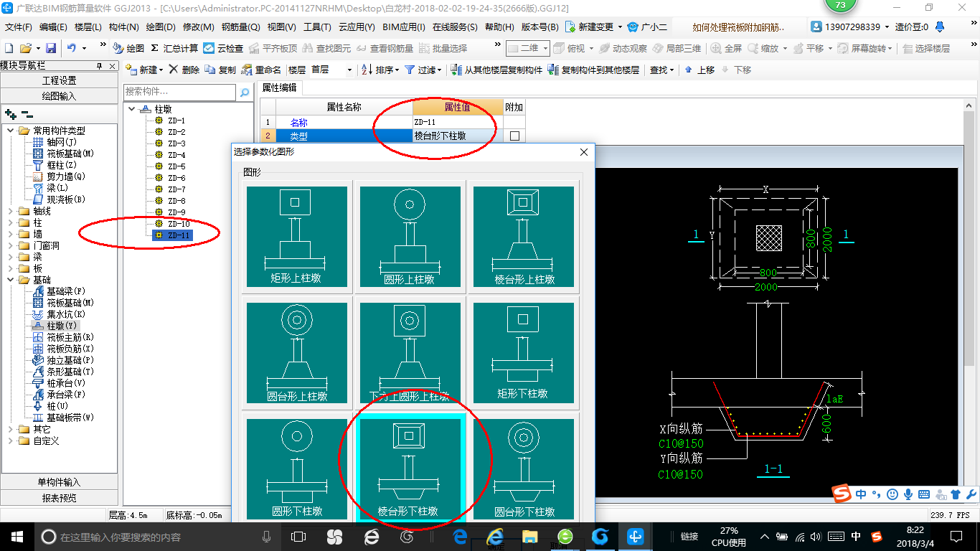Switch to the 属性编辑 tab
The height and width of the screenshot is (551, 980).
coord(279,88)
